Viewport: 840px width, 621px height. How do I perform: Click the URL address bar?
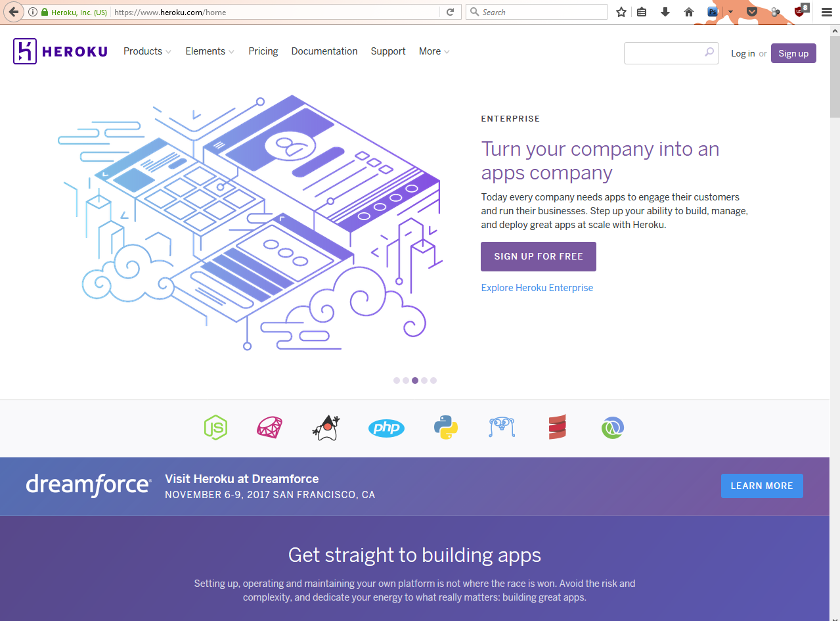(x=275, y=12)
